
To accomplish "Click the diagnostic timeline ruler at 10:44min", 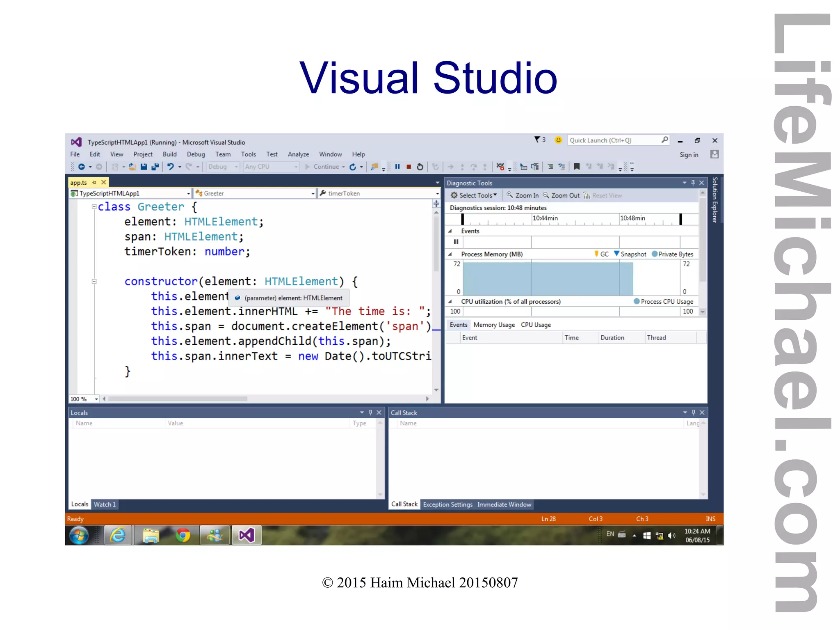I will point(545,218).
